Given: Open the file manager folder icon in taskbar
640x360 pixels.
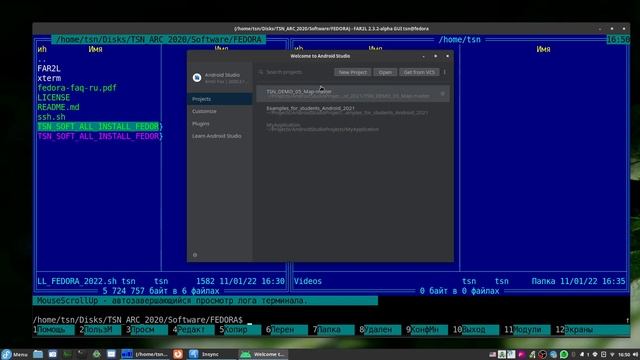Looking at the screenshot, I should (x=38, y=354).
